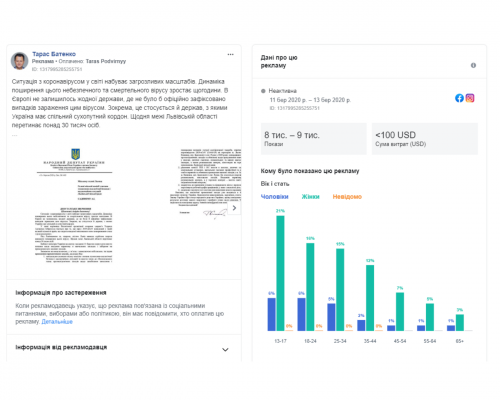
Task: Select the 8 тис. – 9 тис. impressions box
Action: point(314,139)
